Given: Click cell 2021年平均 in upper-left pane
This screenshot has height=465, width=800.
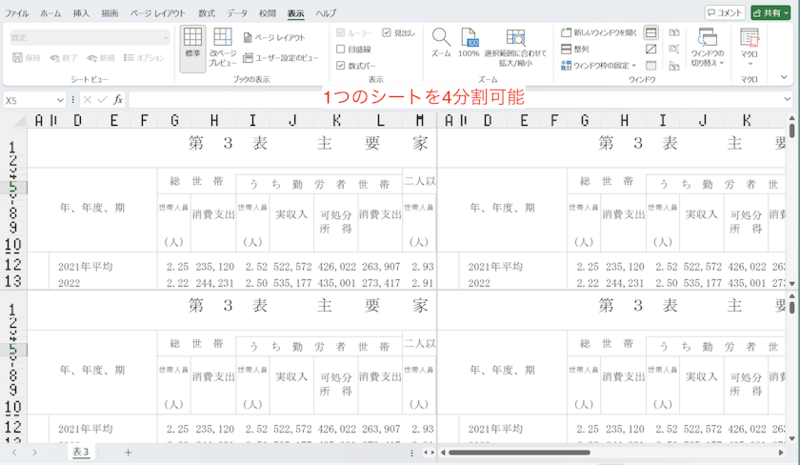Looking at the screenshot, I should (x=85, y=266).
